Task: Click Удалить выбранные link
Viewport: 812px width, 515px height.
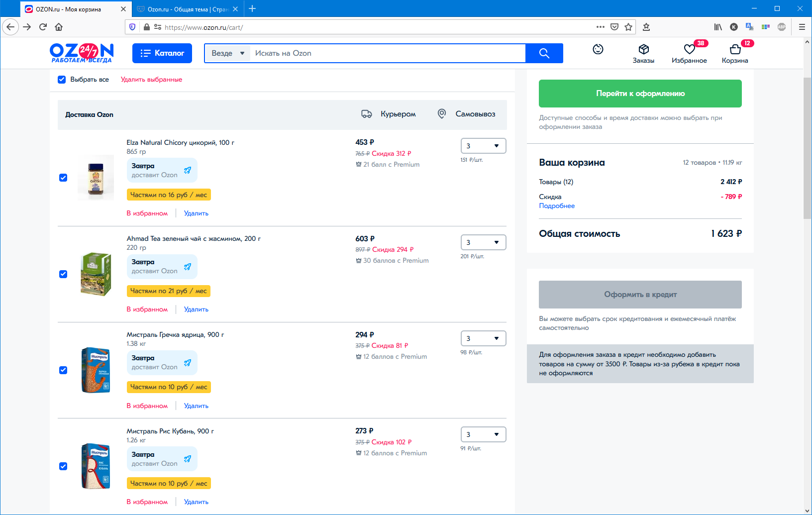Action: pyautogui.click(x=151, y=80)
